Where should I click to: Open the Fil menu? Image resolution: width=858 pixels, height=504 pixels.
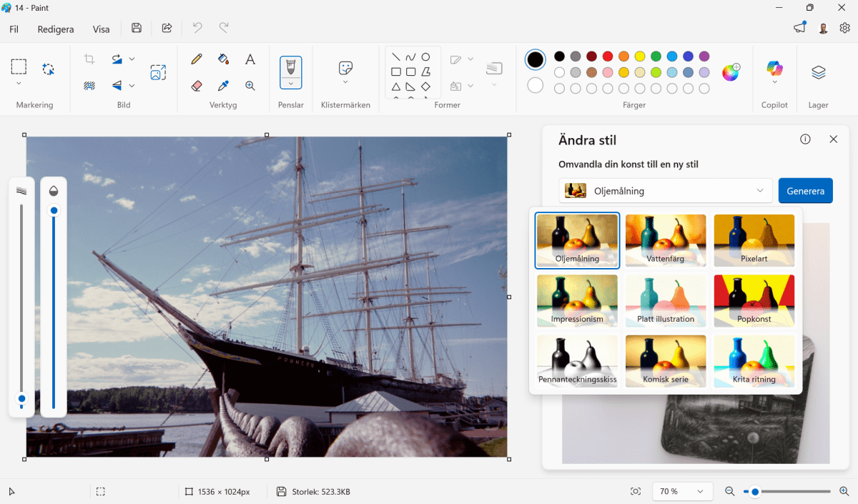click(x=14, y=29)
